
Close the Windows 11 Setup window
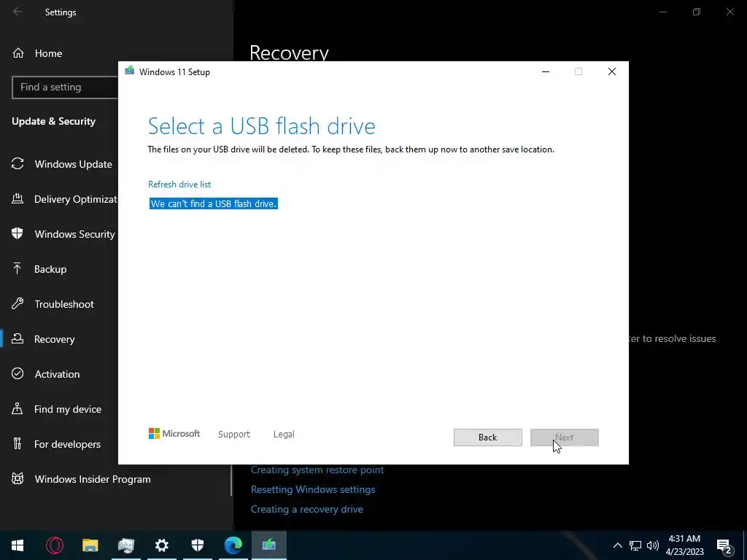[612, 71]
